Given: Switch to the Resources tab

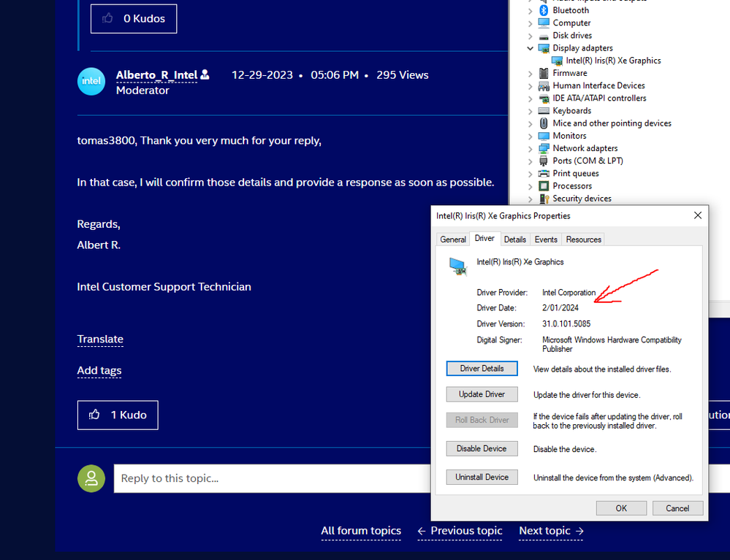Looking at the screenshot, I should pyautogui.click(x=583, y=239).
